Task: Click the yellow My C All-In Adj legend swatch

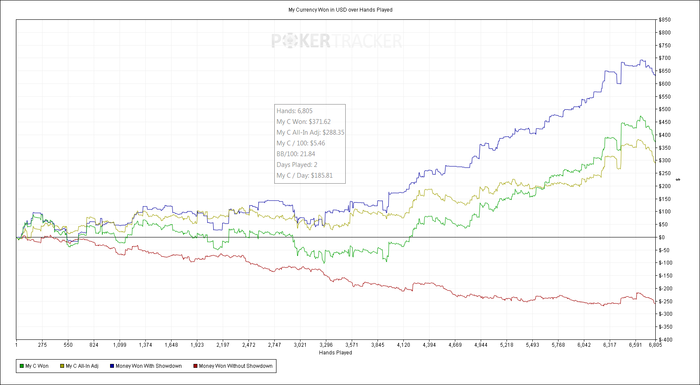Action: [x=62, y=366]
